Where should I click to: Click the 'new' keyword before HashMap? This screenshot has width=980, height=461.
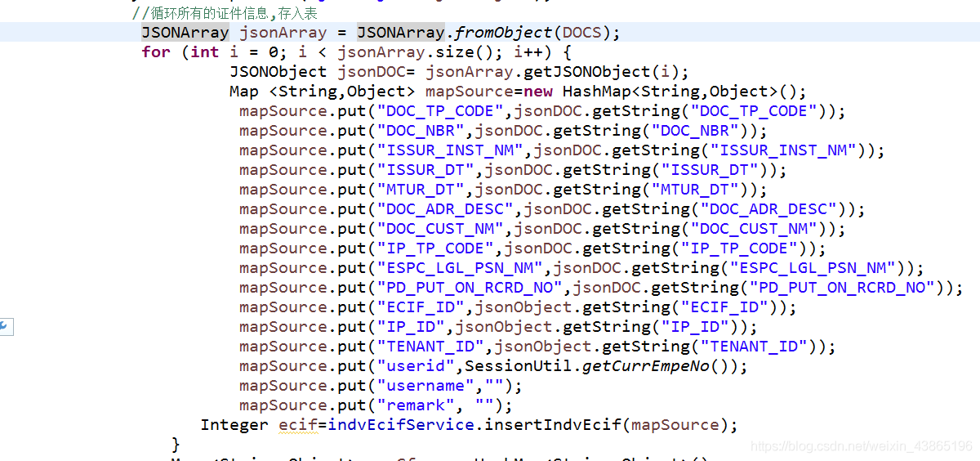(537, 92)
